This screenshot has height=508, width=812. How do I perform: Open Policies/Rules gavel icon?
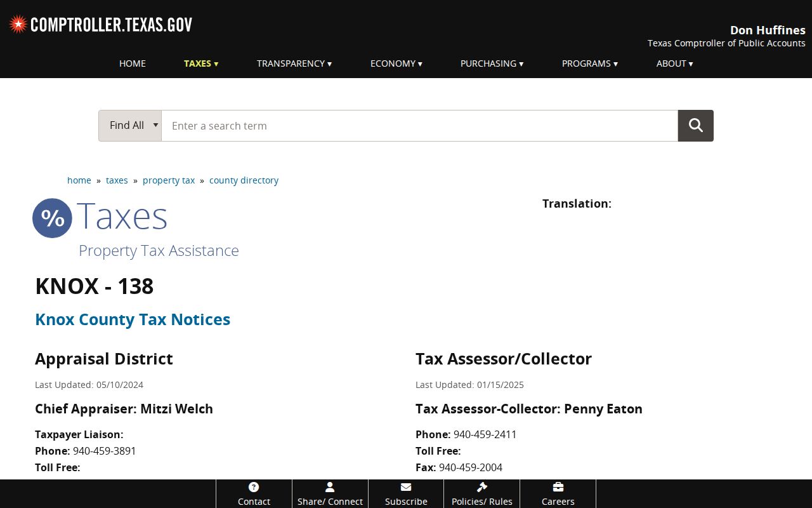[x=482, y=487]
